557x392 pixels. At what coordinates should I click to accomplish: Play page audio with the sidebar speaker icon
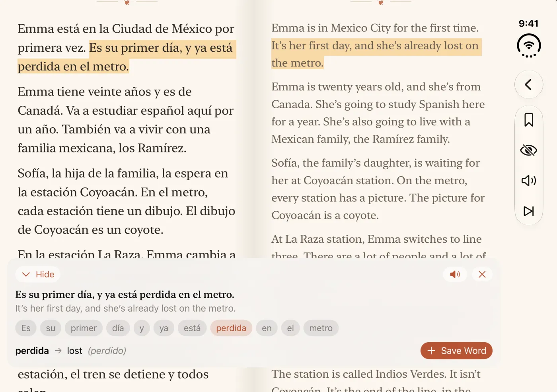tap(528, 181)
